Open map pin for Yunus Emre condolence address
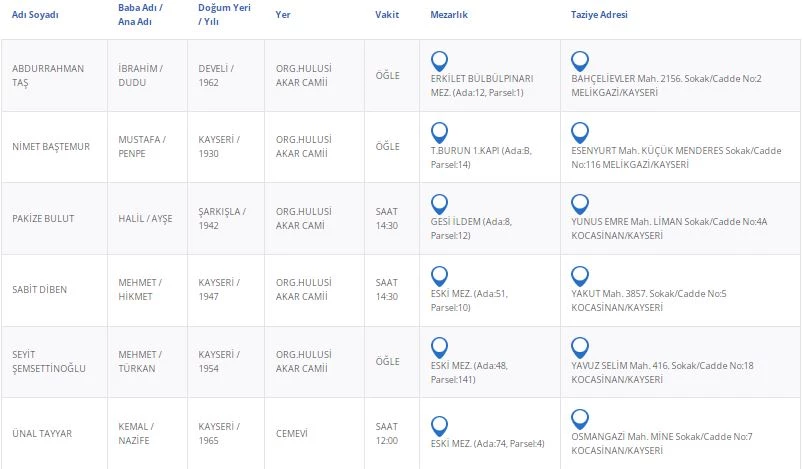Viewport: 803px width, 469px height. (579, 204)
